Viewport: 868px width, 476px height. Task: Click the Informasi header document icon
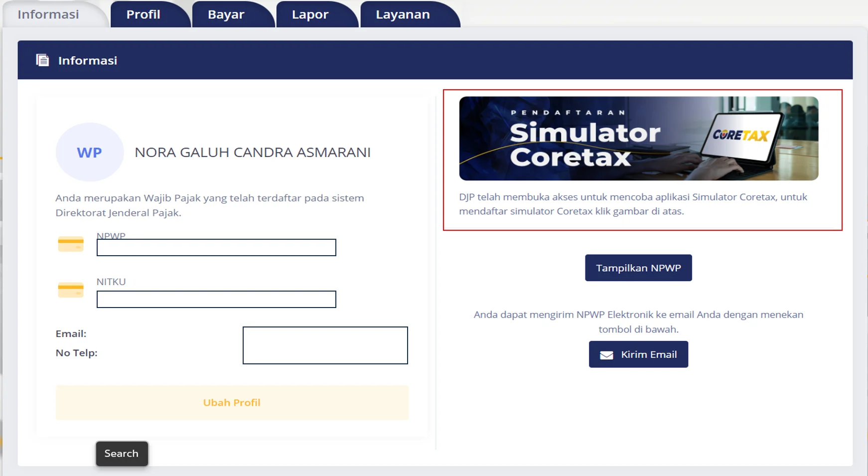[42, 60]
